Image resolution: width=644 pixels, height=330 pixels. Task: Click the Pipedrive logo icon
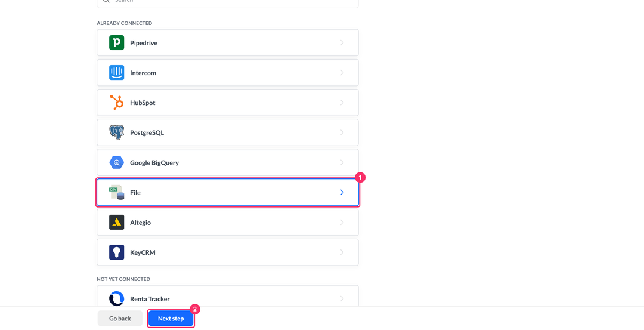click(x=117, y=43)
